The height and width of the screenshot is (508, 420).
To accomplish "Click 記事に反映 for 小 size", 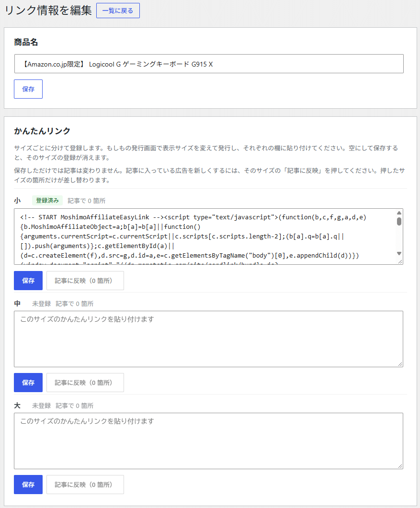I will pyautogui.click(x=85, y=281).
